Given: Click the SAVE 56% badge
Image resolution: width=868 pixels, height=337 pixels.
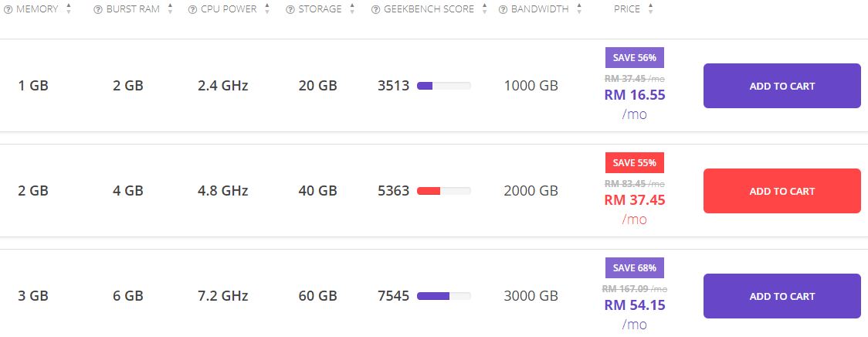Looking at the screenshot, I should tap(634, 58).
